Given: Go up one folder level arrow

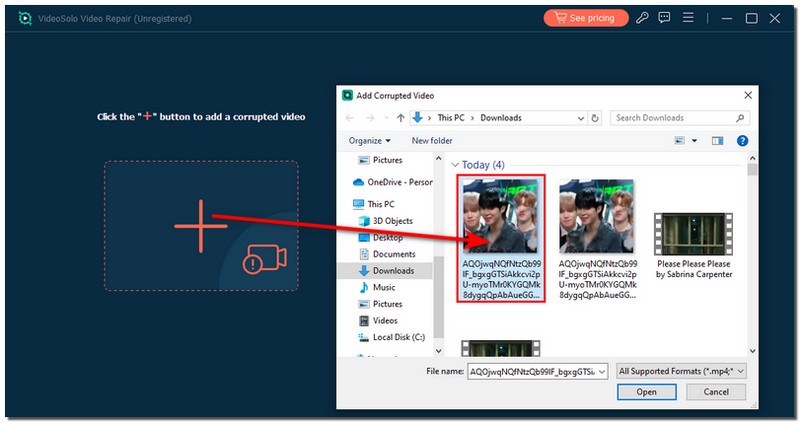Looking at the screenshot, I should [x=402, y=118].
